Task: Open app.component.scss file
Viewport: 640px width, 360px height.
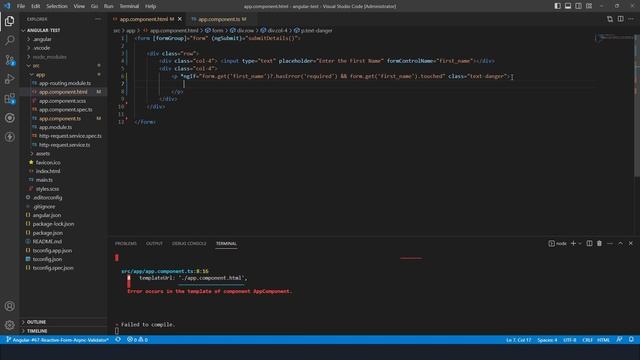Action: pyautogui.click(x=63, y=101)
